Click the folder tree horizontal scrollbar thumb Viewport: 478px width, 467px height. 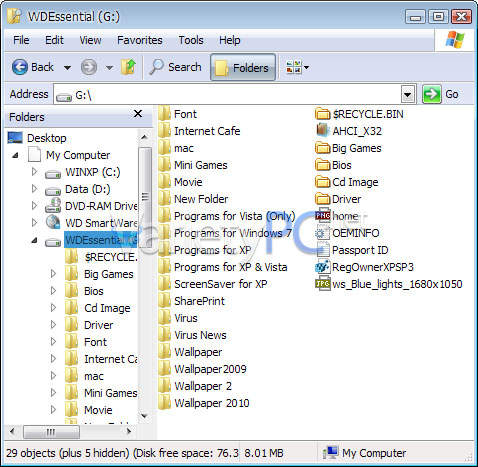click(51, 432)
